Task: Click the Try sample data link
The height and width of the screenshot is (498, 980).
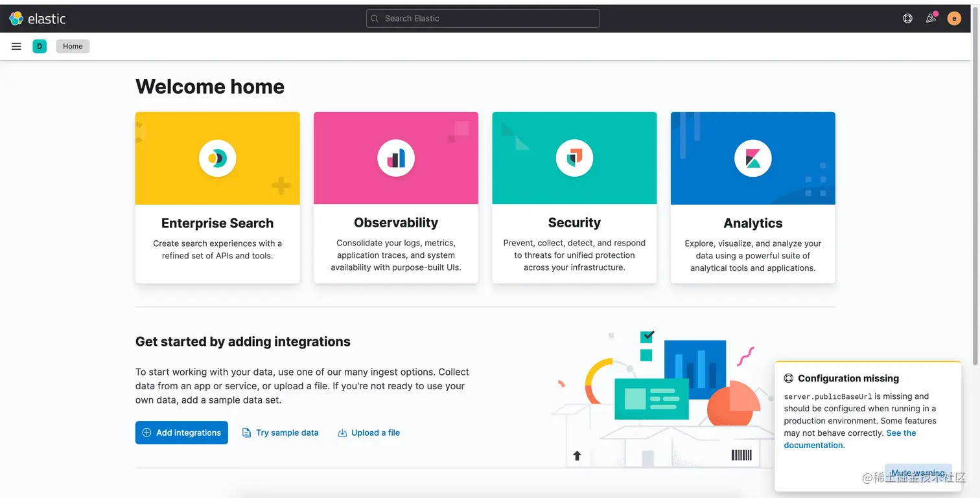Action: [x=281, y=433]
